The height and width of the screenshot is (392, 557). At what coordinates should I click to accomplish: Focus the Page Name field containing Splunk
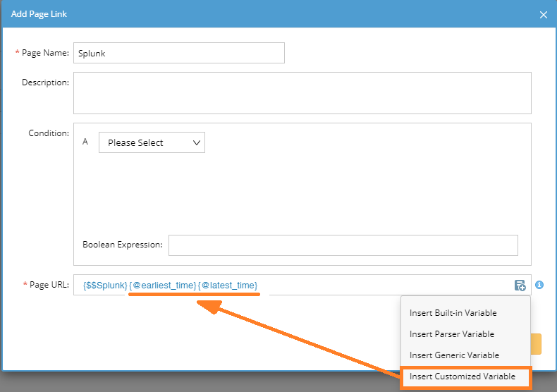tap(179, 53)
